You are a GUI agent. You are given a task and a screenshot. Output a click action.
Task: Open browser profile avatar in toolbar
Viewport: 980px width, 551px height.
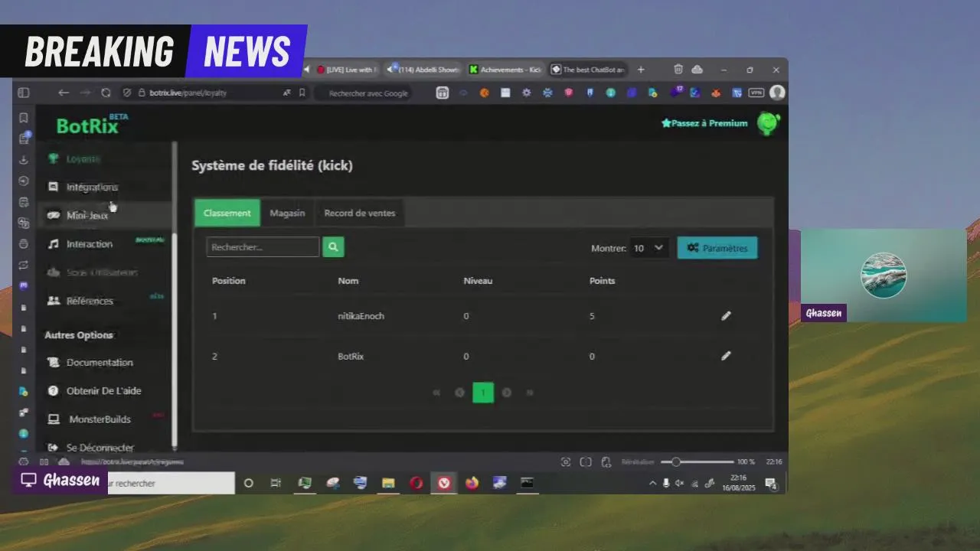click(777, 93)
